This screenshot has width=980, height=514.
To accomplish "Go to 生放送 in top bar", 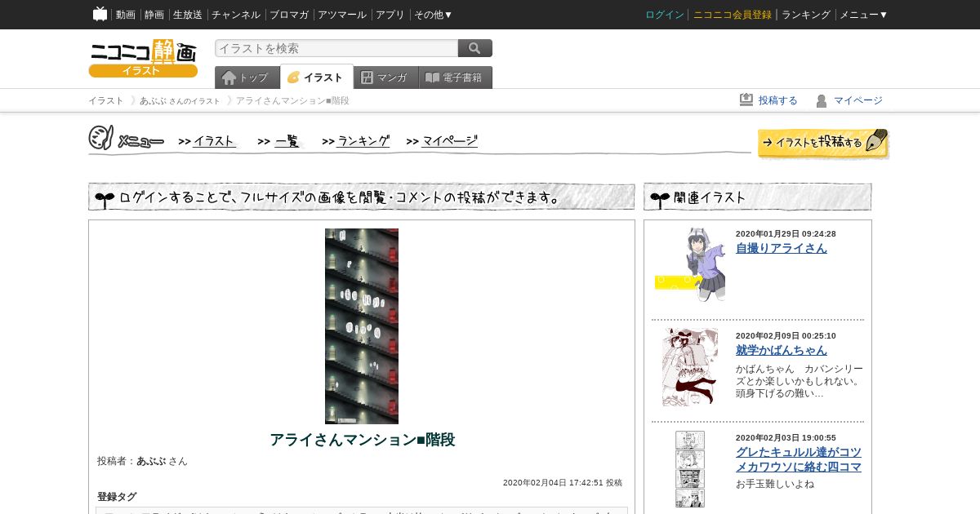I will (188, 15).
